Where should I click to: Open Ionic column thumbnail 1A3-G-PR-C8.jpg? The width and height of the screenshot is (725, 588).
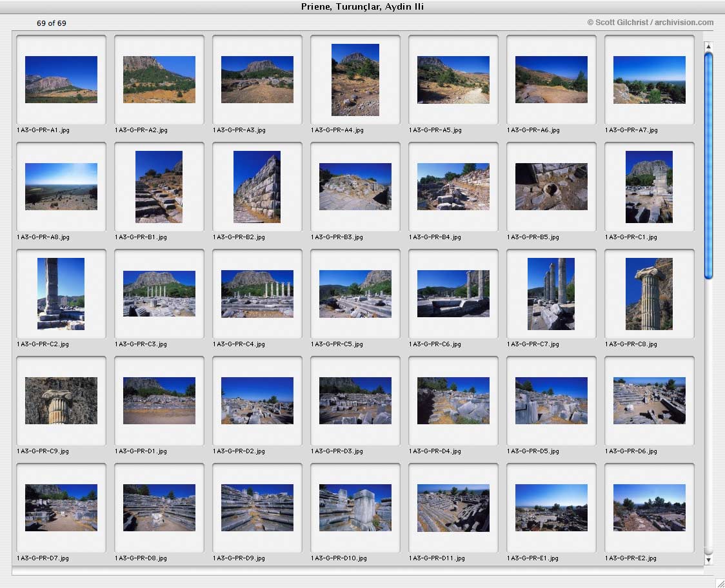pyautogui.click(x=649, y=294)
